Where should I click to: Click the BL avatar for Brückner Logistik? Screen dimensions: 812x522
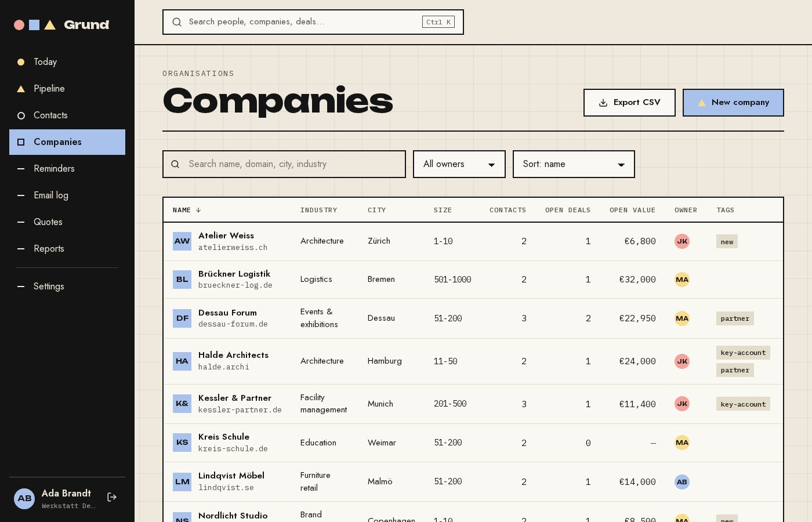tap(182, 280)
